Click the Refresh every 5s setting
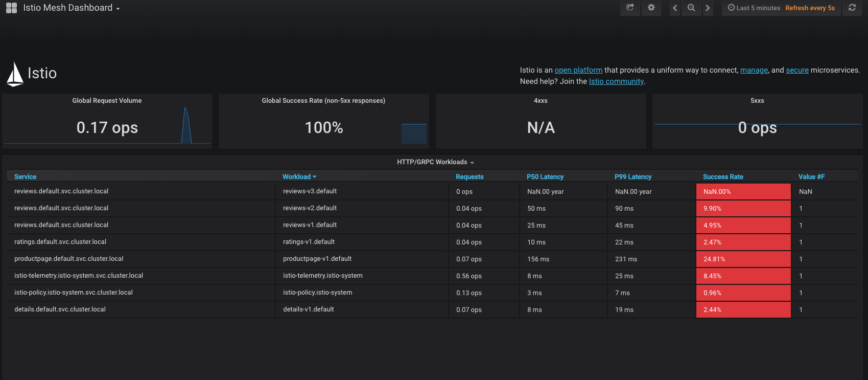This screenshot has height=380, width=868. (810, 8)
